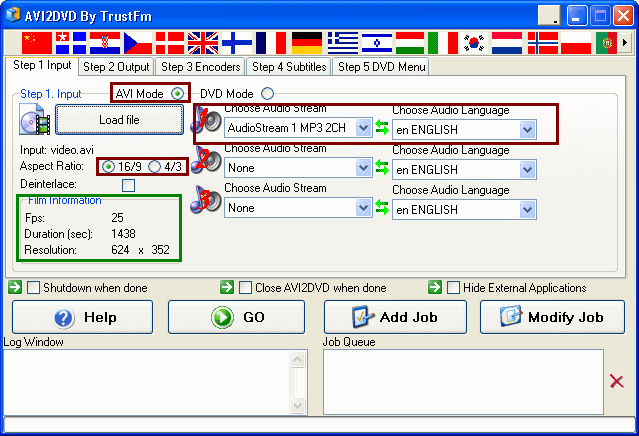Screen dimensions: 639x436
Task: Click green arrow icon beside Shutdown when done
Action: click(x=15, y=287)
